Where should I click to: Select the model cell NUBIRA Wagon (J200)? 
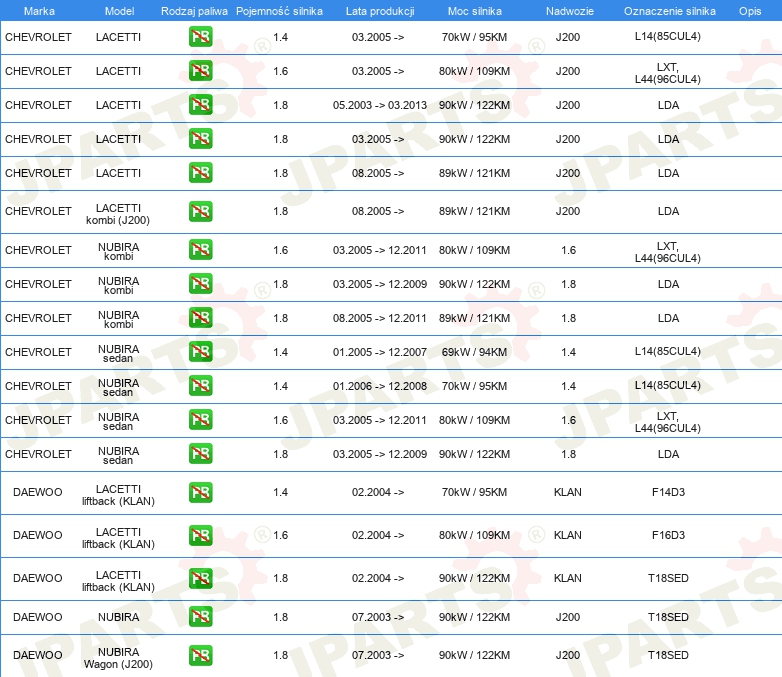tap(118, 658)
